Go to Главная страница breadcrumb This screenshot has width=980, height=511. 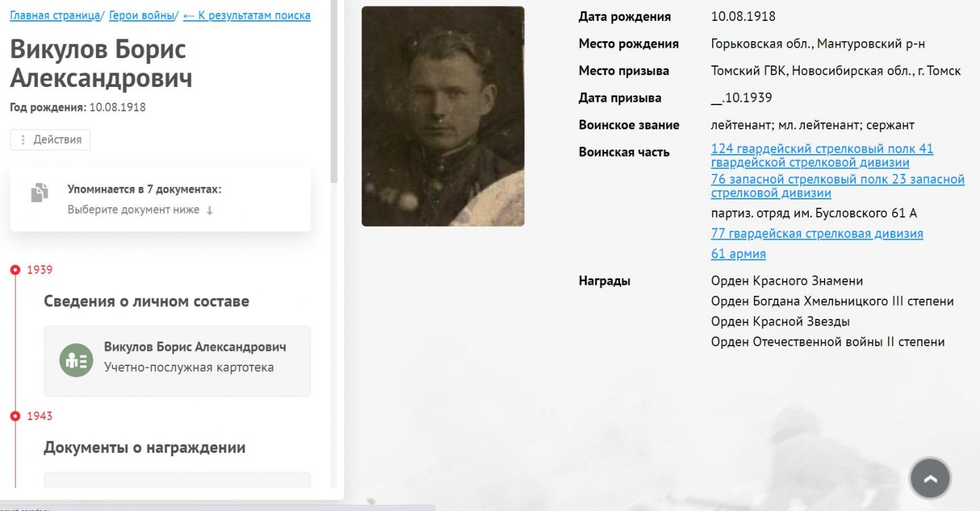point(56,16)
